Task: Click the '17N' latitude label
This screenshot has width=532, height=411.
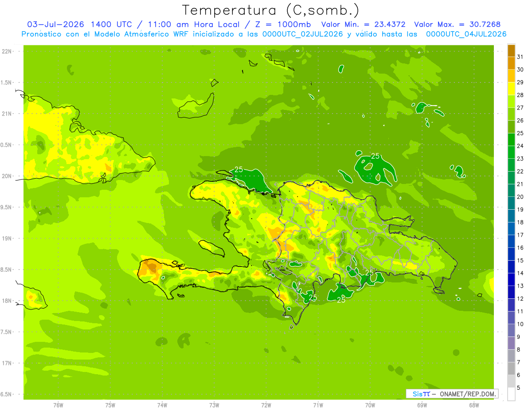Action: point(7,363)
